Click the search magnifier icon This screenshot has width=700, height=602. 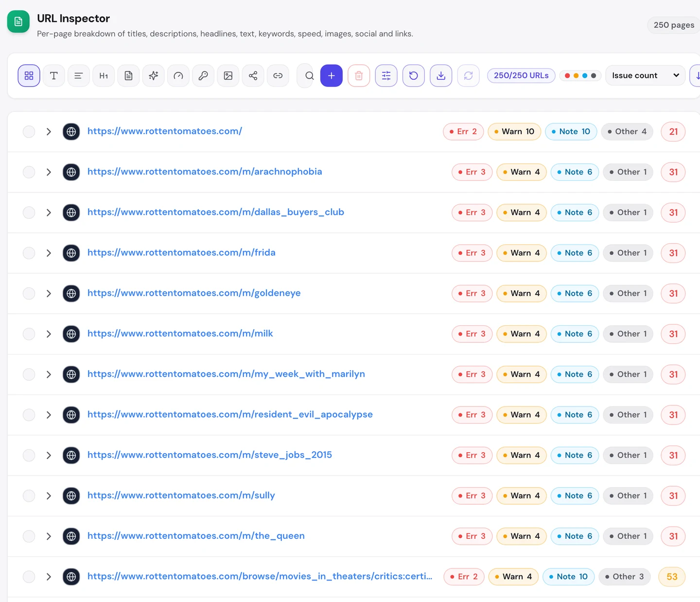point(309,76)
